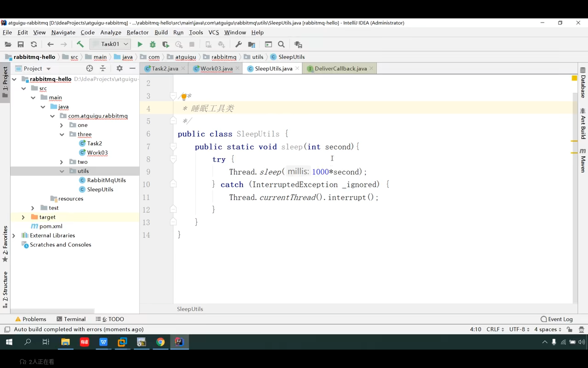Open the run anything toolbar icon
588x368 pixels.
(268, 45)
